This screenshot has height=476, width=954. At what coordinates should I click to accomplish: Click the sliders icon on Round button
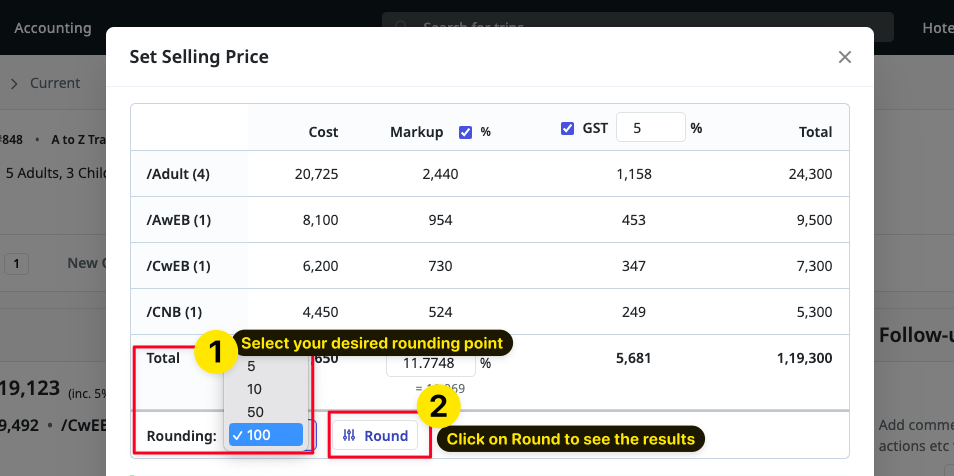[x=349, y=436]
